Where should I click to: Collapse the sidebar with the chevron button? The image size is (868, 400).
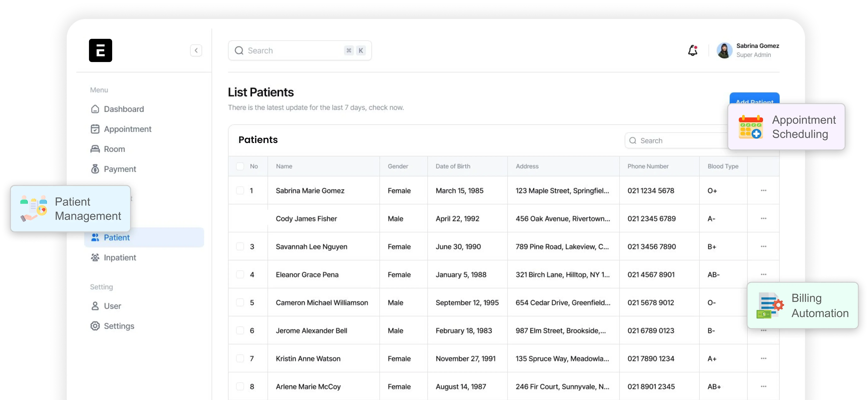pyautogui.click(x=196, y=50)
